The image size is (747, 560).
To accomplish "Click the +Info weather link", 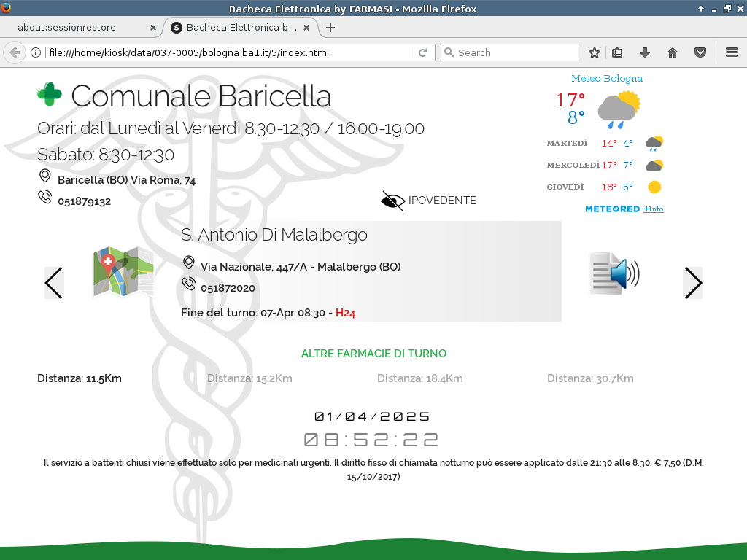I will [x=653, y=209].
